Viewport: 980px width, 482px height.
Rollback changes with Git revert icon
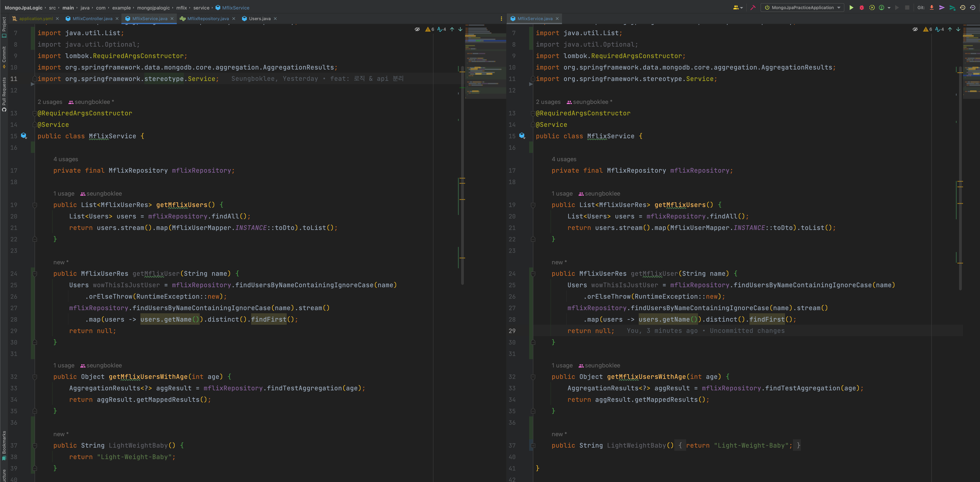click(972, 8)
